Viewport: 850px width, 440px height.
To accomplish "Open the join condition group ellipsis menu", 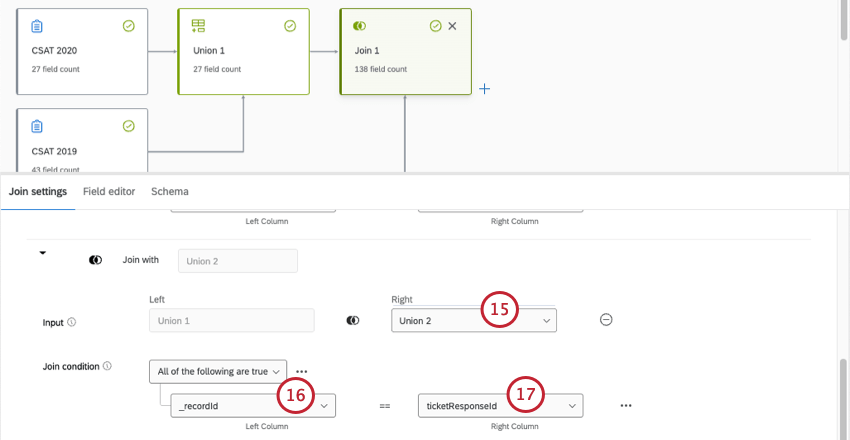I will click(x=301, y=371).
